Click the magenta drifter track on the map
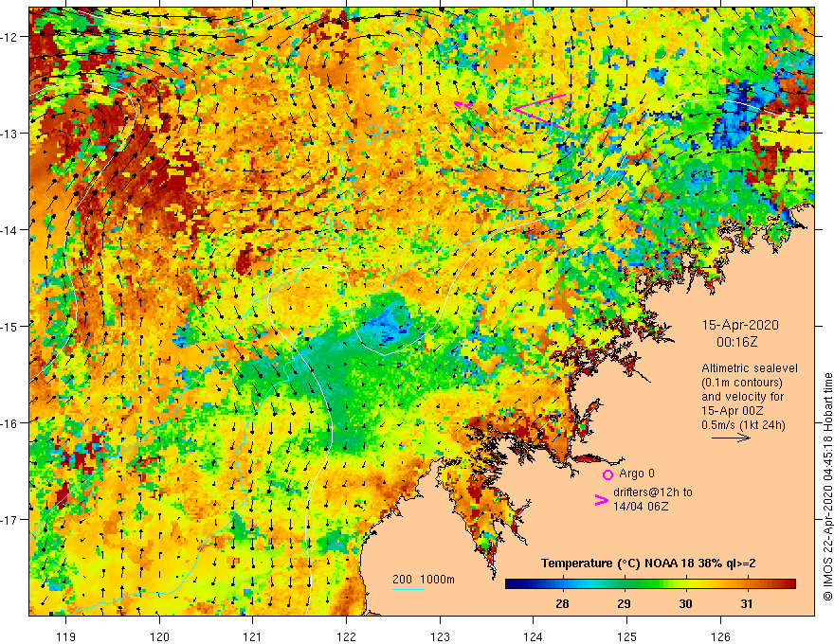 click(538, 111)
